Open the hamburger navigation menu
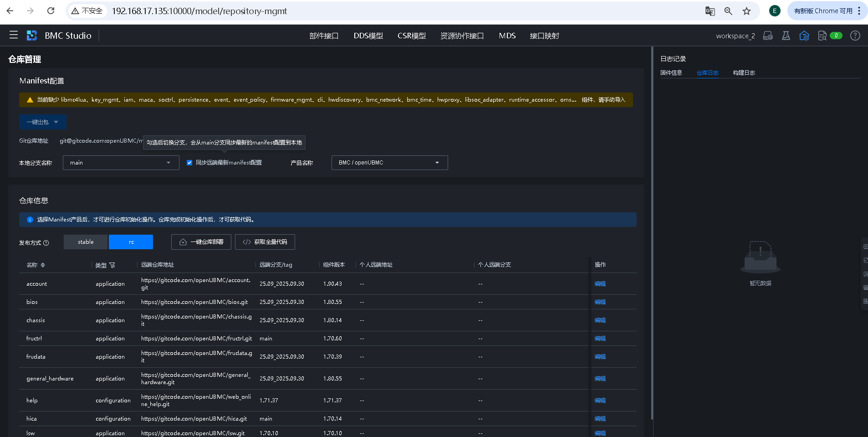 tap(14, 35)
